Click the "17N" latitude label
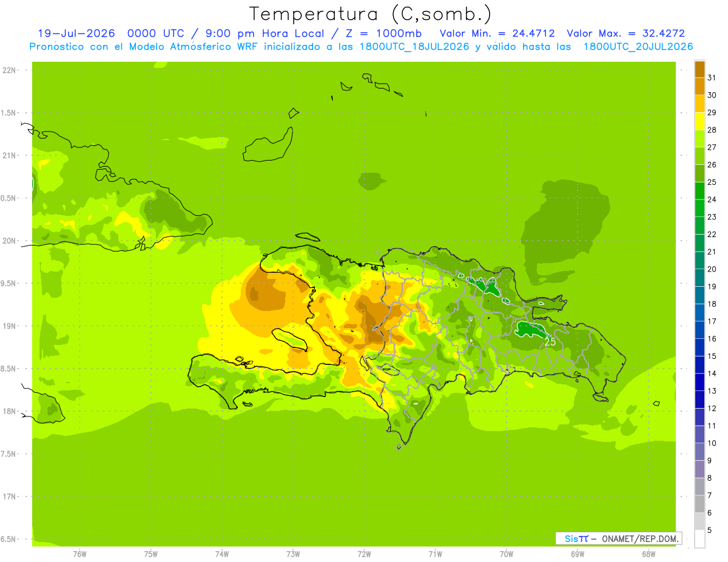728x562 pixels. (9, 497)
